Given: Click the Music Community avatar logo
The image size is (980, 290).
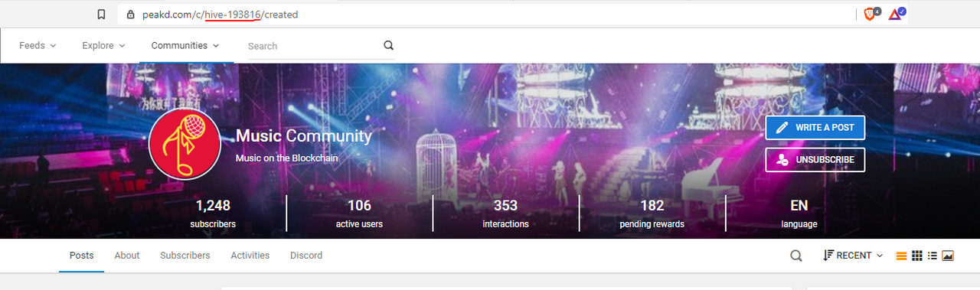Looking at the screenshot, I should pyautogui.click(x=185, y=143).
